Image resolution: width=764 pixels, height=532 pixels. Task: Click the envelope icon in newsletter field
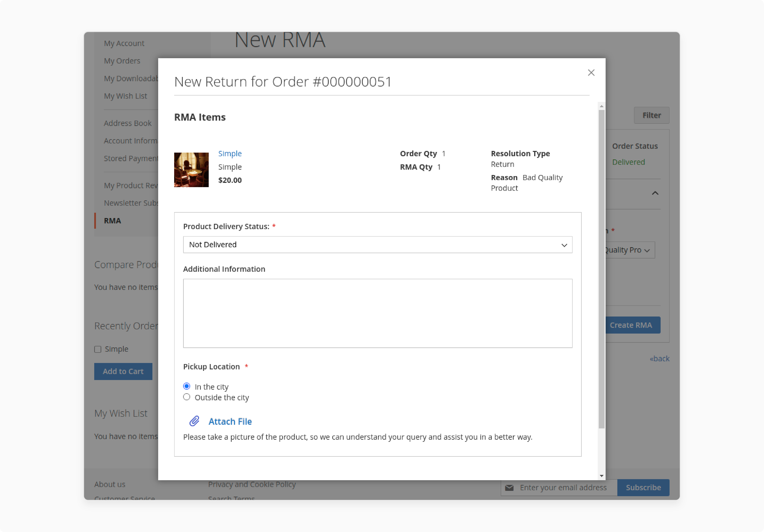(509, 488)
